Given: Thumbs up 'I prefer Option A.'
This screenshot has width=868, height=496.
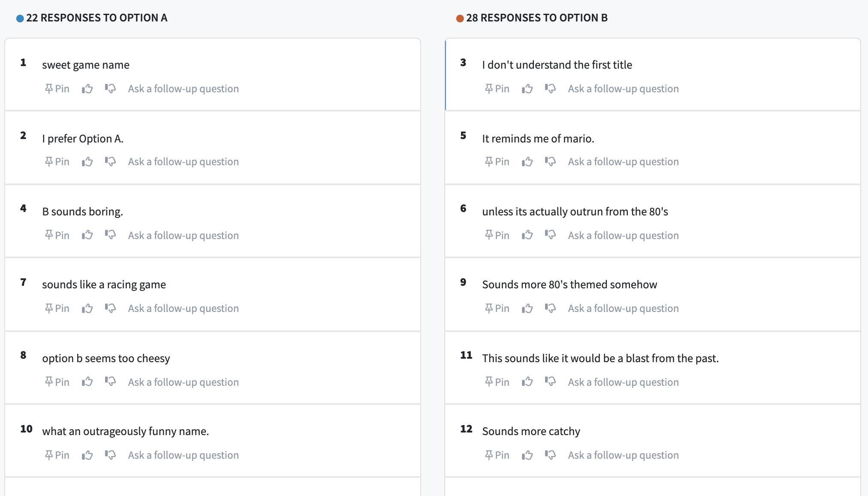Looking at the screenshot, I should click(x=87, y=162).
